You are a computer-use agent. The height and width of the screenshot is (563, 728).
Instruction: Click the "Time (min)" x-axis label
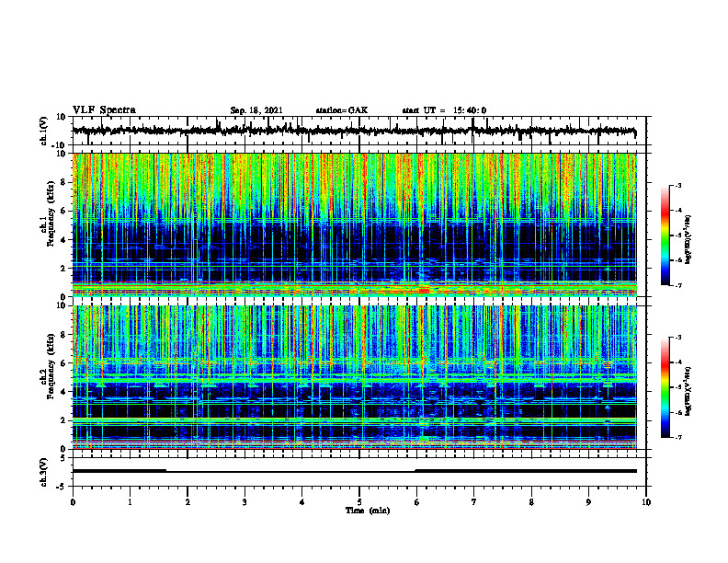point(368,511)
